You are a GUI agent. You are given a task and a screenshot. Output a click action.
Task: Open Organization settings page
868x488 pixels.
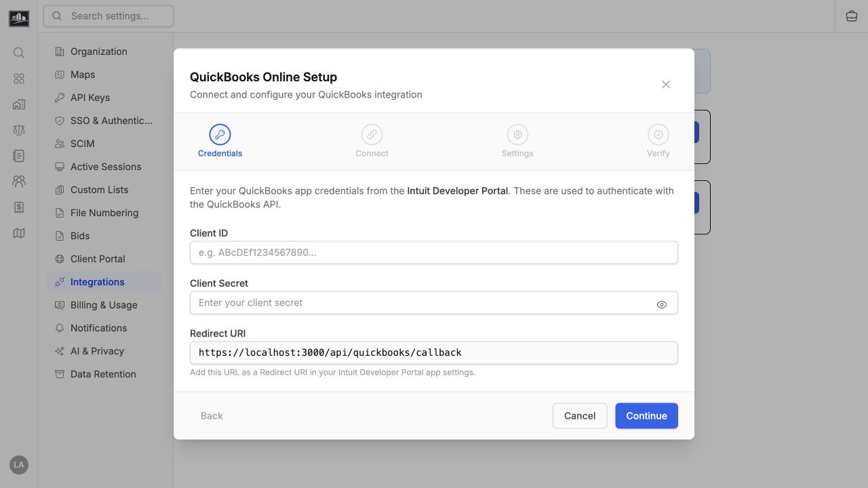pos(103,52)
